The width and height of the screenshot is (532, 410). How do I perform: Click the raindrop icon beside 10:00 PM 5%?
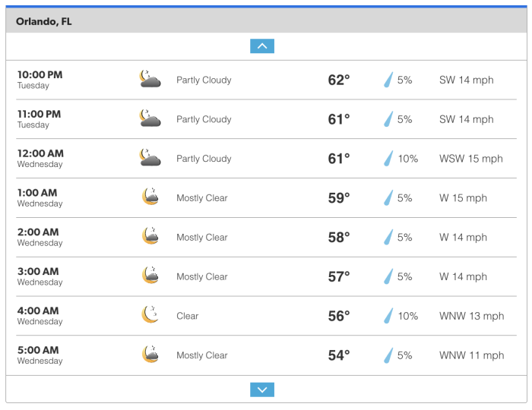(x=388, y=80)
